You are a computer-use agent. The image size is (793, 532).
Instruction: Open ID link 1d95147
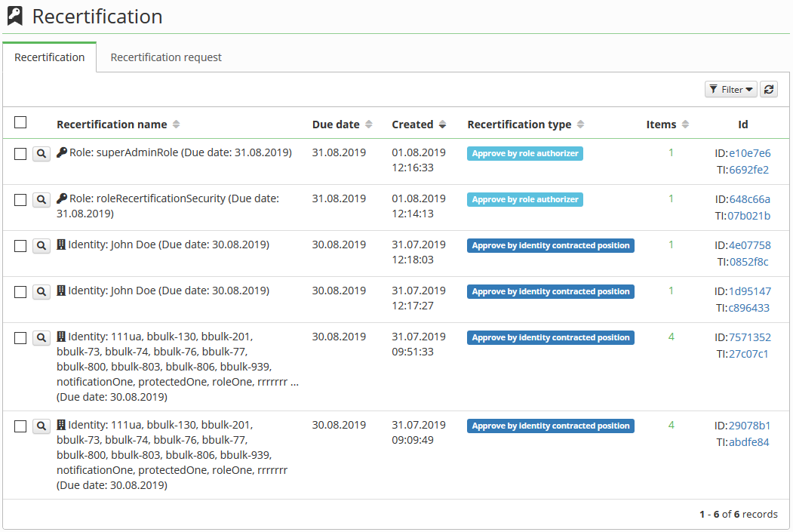tap(749, 291)
